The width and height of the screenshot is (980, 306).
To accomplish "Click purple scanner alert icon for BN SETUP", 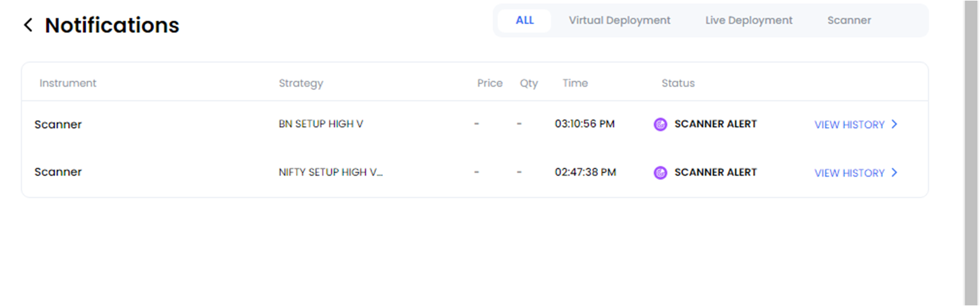I will click(x=661, y=125).
